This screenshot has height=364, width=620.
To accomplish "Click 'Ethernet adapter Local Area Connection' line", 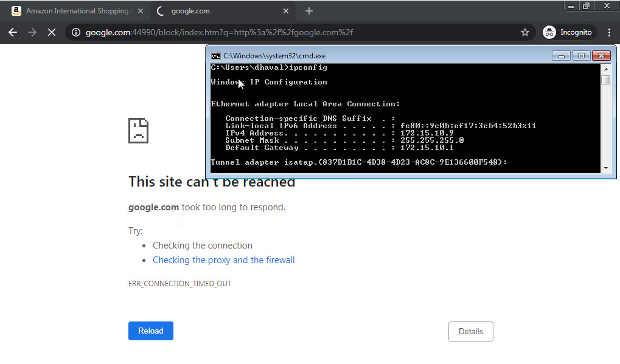I will [305, 104].
